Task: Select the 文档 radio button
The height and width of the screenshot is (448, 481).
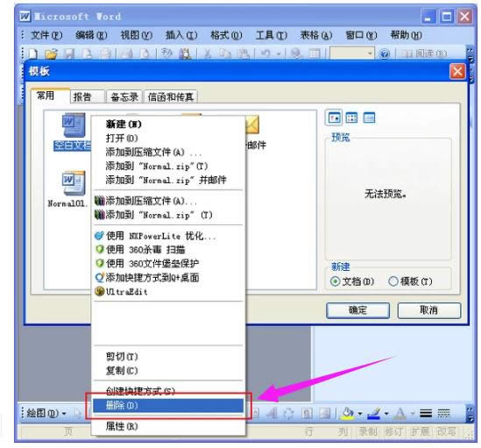Action: tap(336, 281)
